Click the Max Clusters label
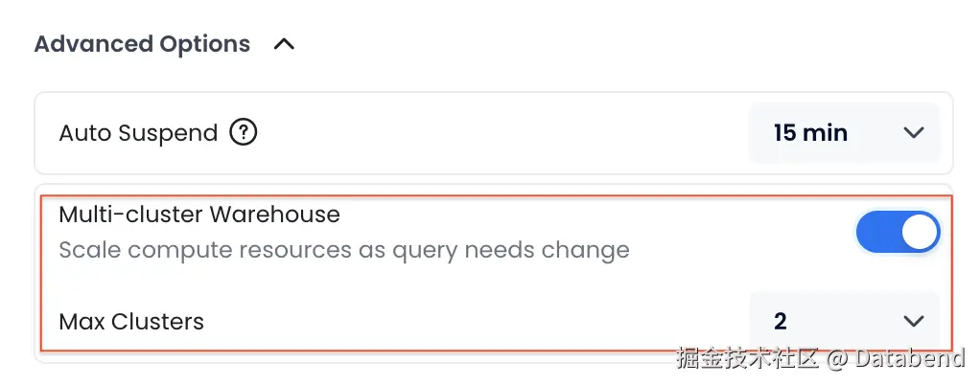The image size is (980, 385). (131, 322)
